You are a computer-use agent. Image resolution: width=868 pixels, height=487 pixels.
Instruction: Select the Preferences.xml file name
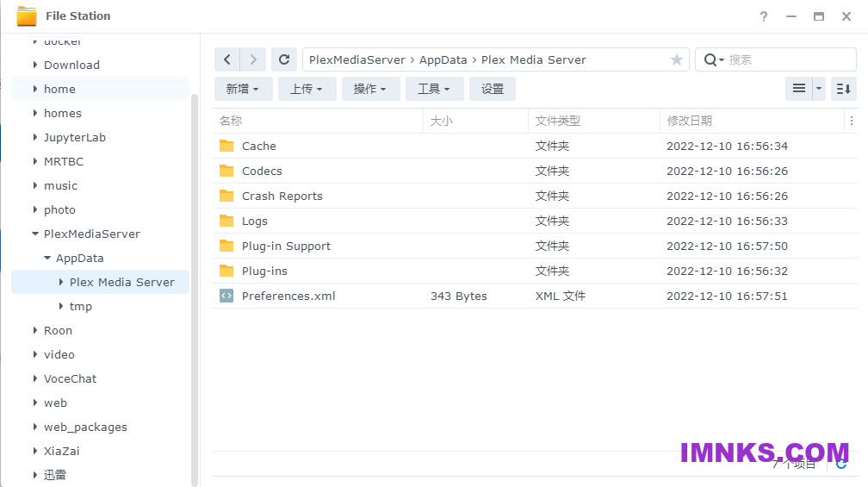[288, 296]
